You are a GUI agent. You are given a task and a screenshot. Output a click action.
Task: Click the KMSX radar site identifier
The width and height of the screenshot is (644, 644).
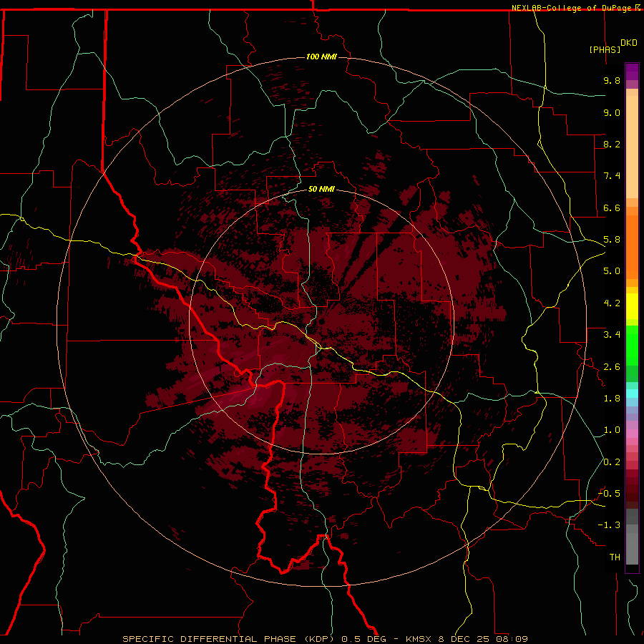tap(420, 639)
